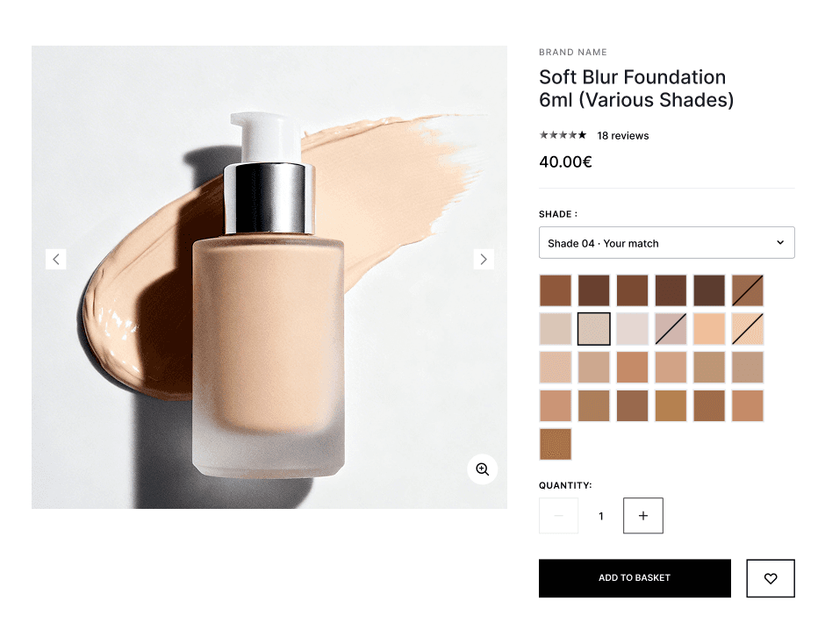The image size is (825, 644).
Task: Increase quantity with the plus button
Action: click(x=643, y=516)
